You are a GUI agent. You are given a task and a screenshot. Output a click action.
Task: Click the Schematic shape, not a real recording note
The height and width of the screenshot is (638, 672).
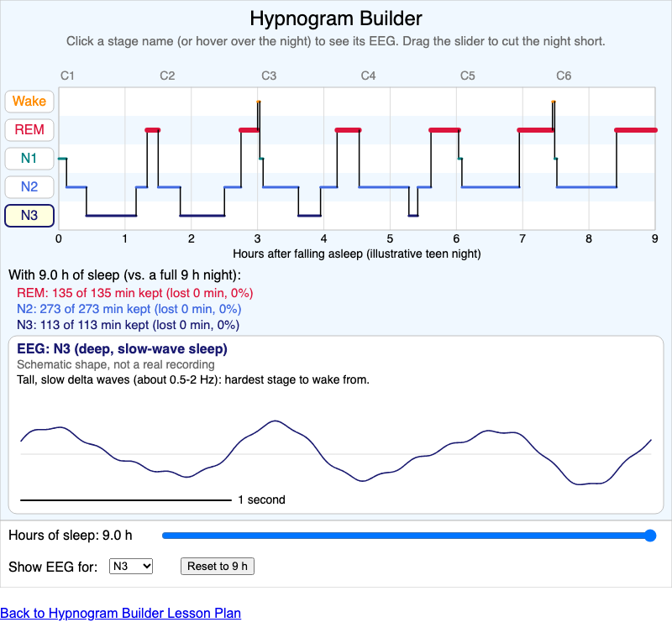(116, 364)
